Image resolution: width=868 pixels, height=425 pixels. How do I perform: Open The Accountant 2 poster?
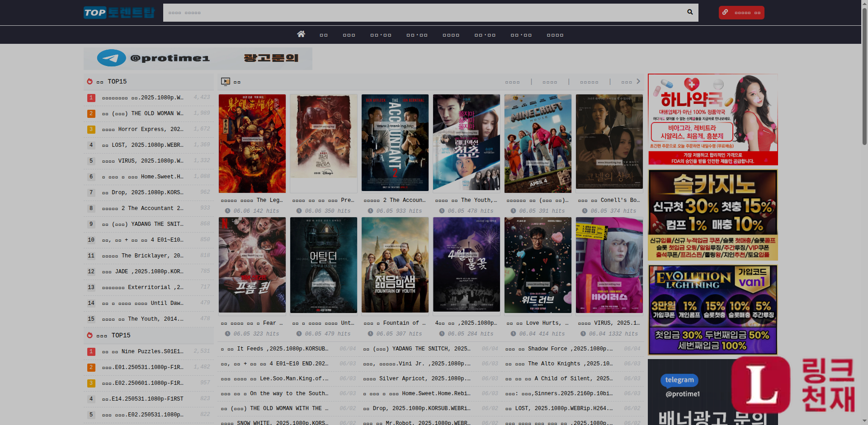(x=395, y=143)
